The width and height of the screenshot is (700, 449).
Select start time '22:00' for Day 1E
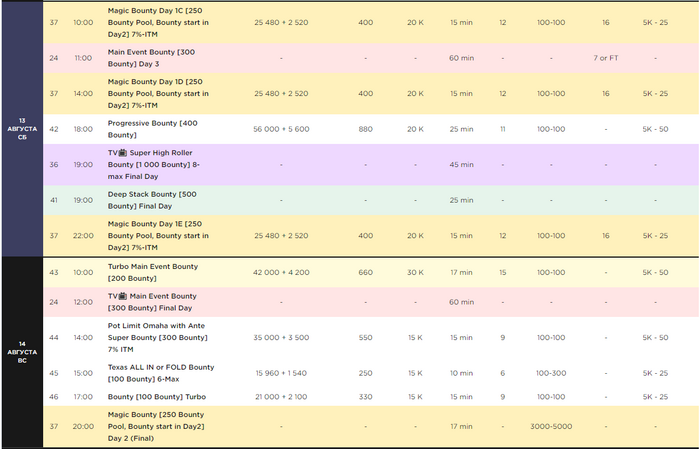pos(83,236)
